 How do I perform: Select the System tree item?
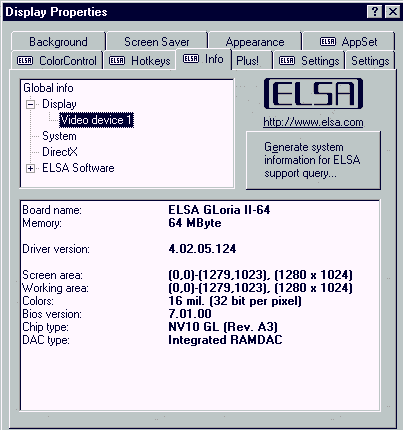point(59,136)
